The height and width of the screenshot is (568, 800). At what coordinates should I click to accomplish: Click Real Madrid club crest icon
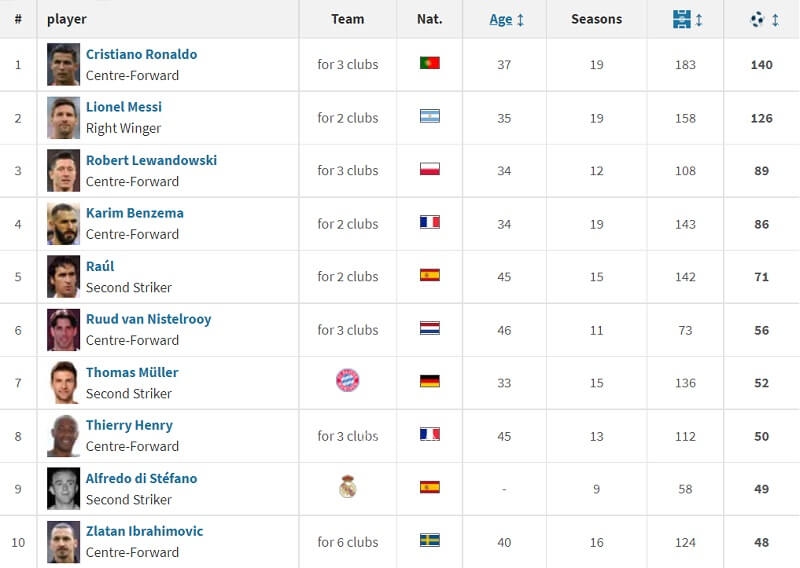pyautogui.click(x=347, y=487)
